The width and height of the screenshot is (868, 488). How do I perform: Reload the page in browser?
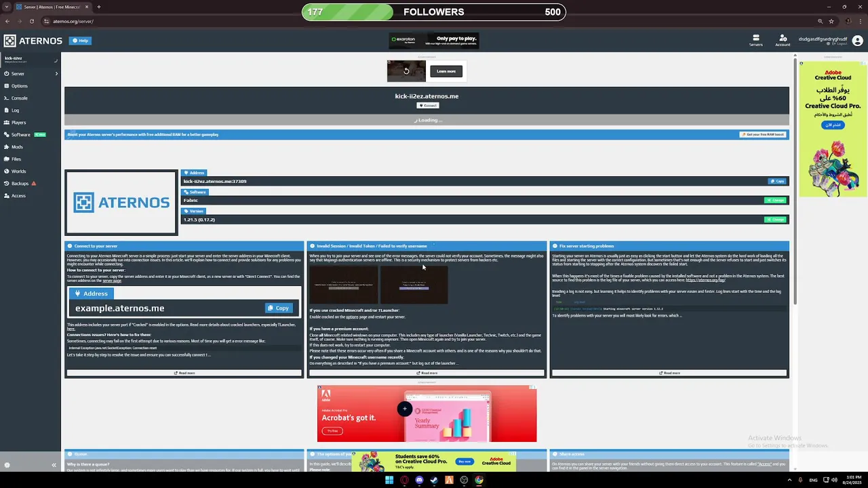pyautogui.click(x=31, y=21)
